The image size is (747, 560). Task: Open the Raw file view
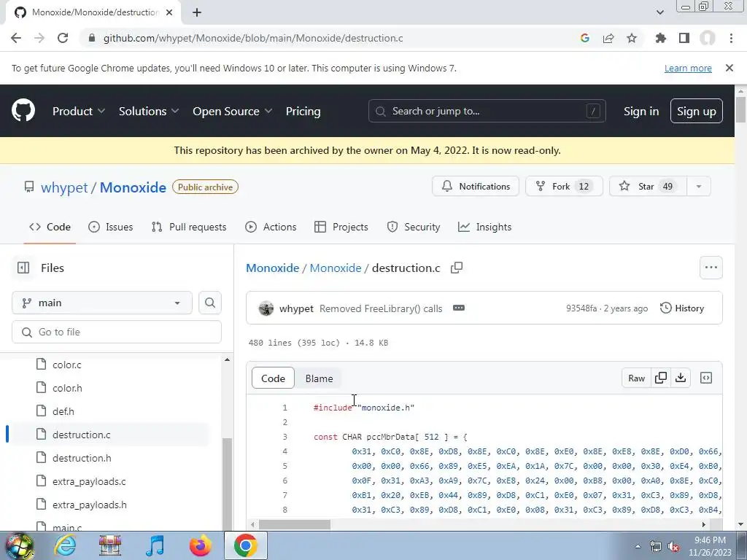click(636, 378)
